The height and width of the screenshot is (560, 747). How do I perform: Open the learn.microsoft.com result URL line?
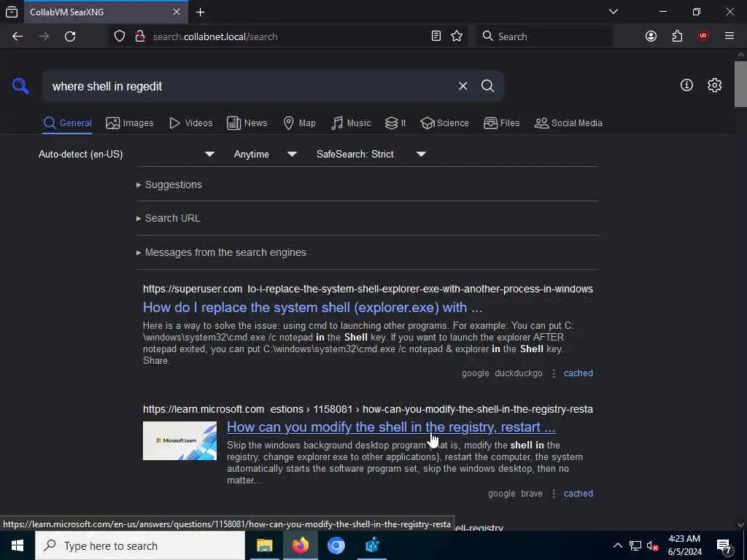pyautogui.click(x=368, y=410)
